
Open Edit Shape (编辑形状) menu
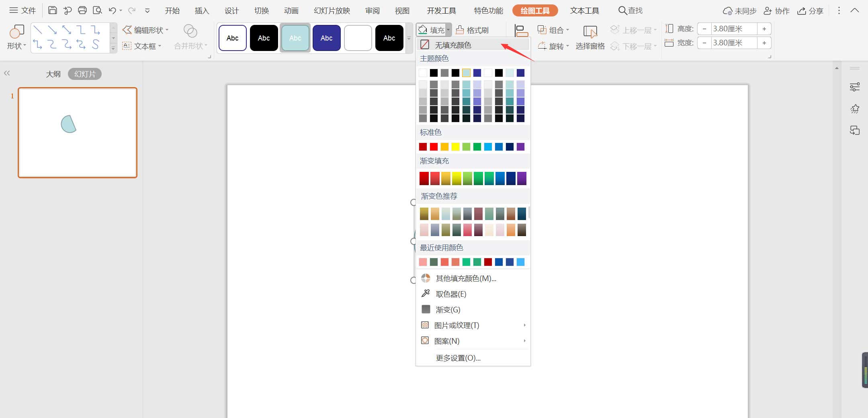tap(145, 30)
